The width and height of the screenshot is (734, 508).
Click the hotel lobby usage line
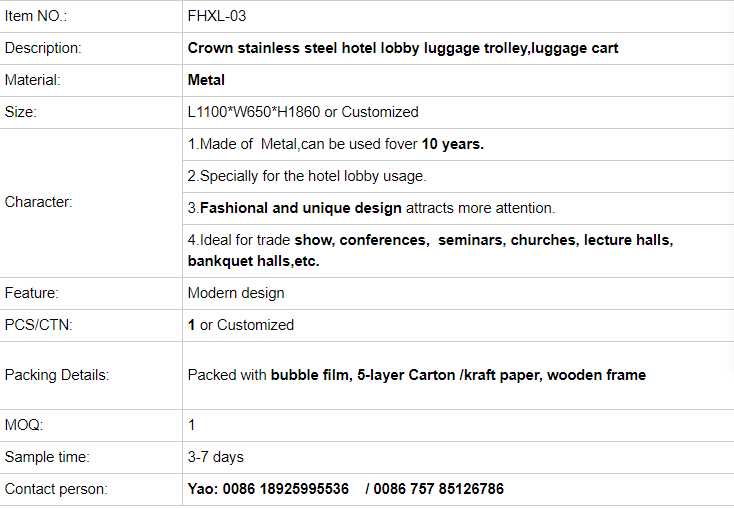pos(307,176)
